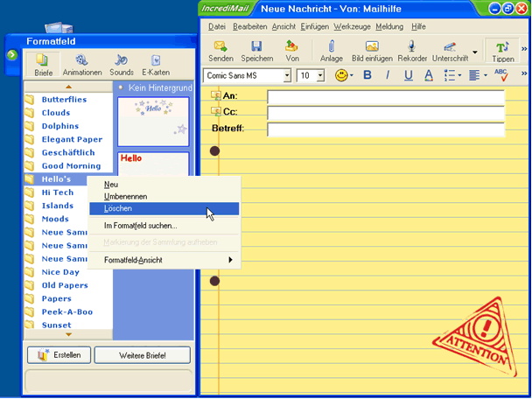Open the Hilfe menu
532x399 pixels.
(x=418, y=26)
